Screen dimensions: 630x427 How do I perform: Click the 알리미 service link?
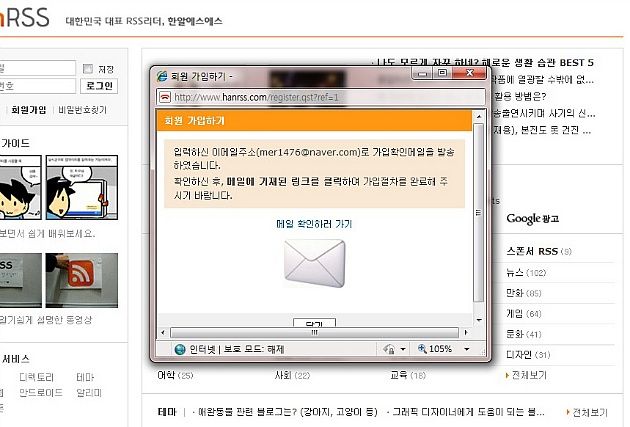coord(89,392)
